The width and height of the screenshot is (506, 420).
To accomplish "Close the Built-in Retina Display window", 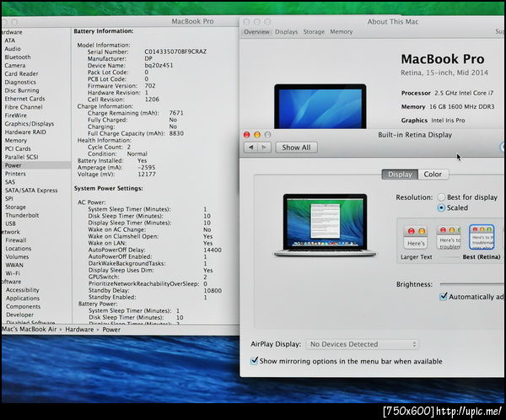I will pos(247,135).
